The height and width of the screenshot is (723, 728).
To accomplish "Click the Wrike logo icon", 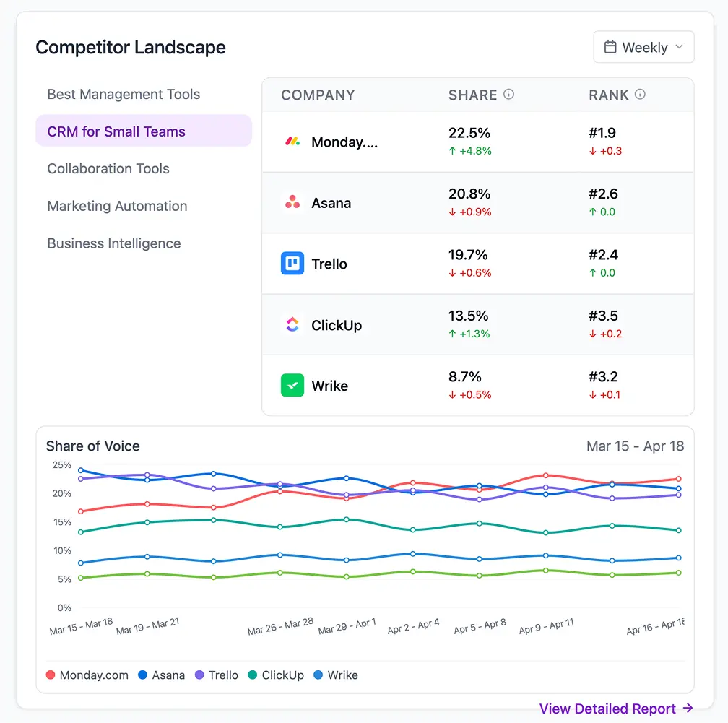I will [x=292, y=385].
